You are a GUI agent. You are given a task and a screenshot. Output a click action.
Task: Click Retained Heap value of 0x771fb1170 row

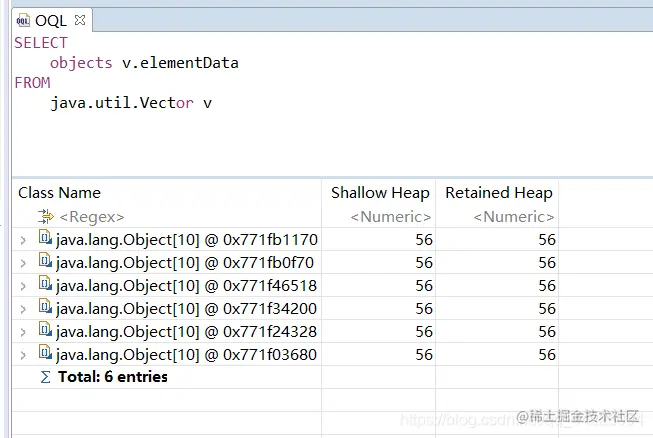pyautogui.click(x=547, y=240)
